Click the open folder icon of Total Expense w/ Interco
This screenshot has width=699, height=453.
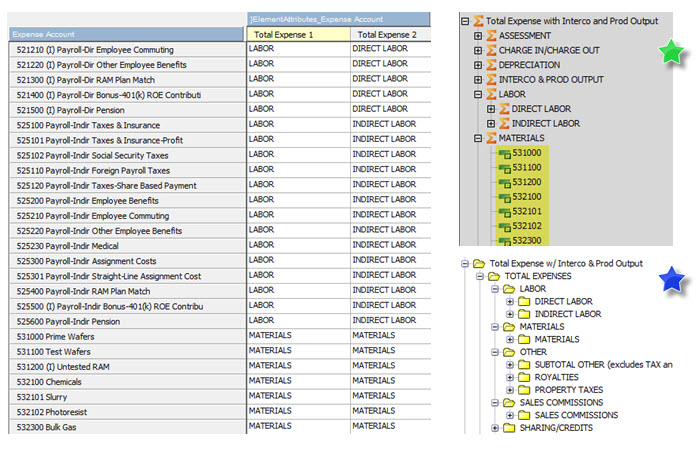pyautogui.click(x=479, y=264)
